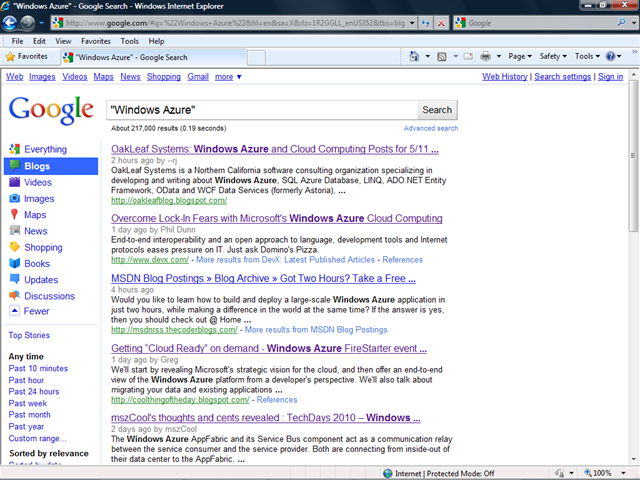Viewport: 640px width, 480px height.
Task: Expand the Print dropdown arrow
Action: point(498,57)
